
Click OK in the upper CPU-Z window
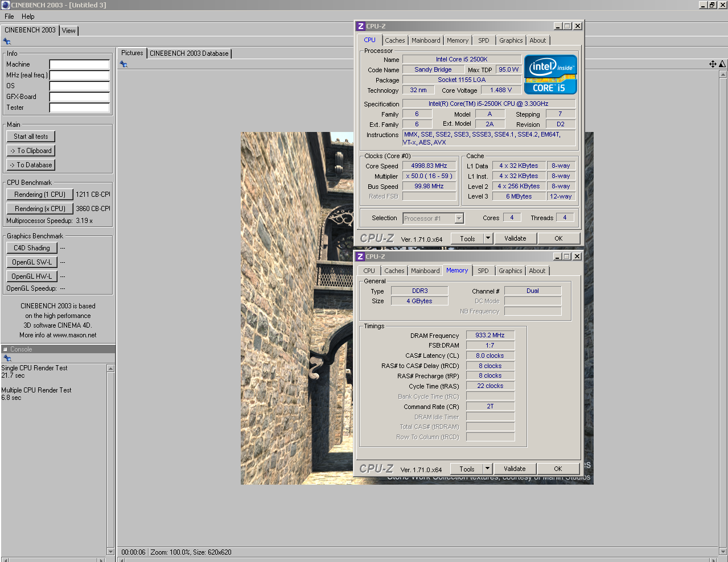pyautogui.click(x=558, y=238)
